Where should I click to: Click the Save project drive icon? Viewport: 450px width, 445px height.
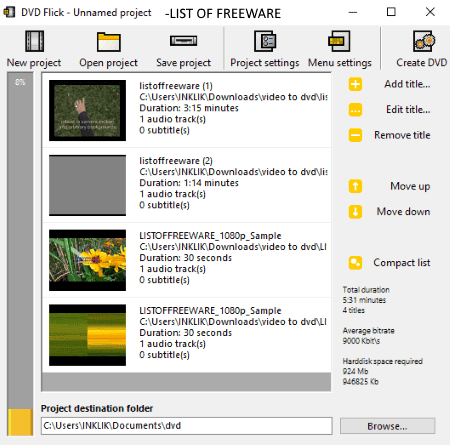coord(183,41)
